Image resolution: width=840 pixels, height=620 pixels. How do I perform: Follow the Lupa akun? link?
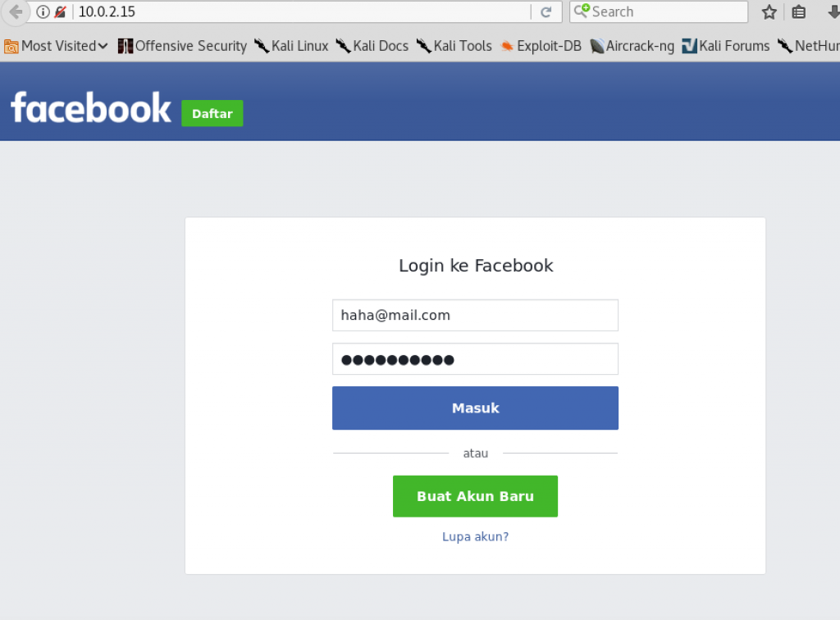(475, 536)
